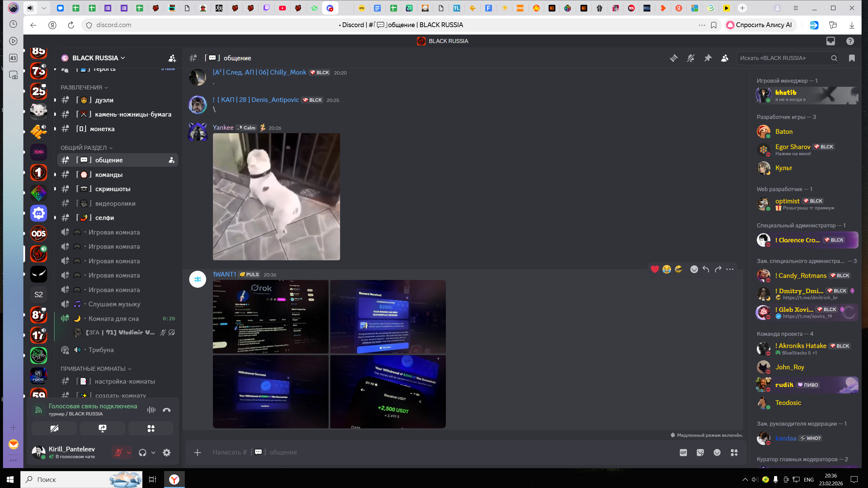
Task: Click Yankee username in chat
Action: tap(223, 127)
